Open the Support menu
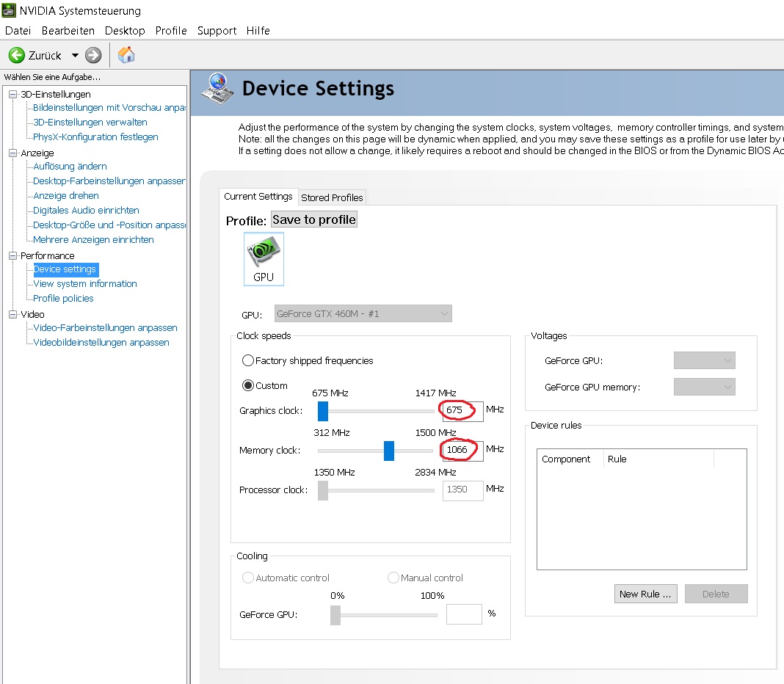The width and height of the screenshot is (784, 684). pyautogui.click(x=217, y=31)
